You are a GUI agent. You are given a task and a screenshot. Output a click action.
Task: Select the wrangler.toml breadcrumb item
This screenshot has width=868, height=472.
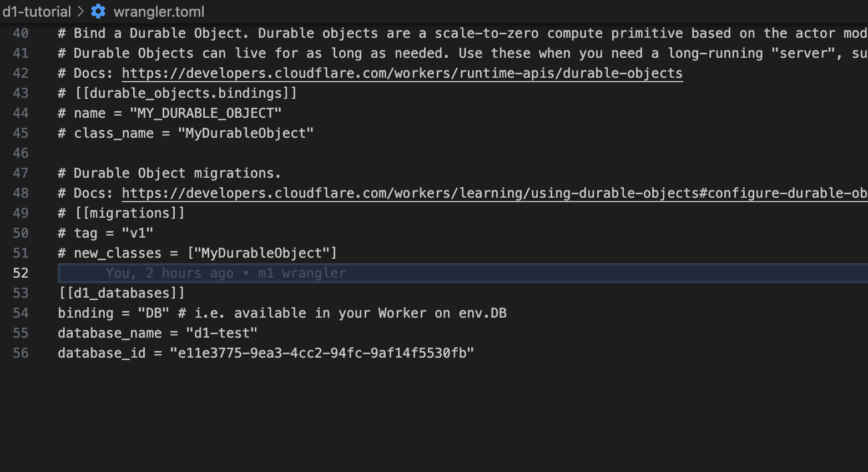(x=159, y=11)
